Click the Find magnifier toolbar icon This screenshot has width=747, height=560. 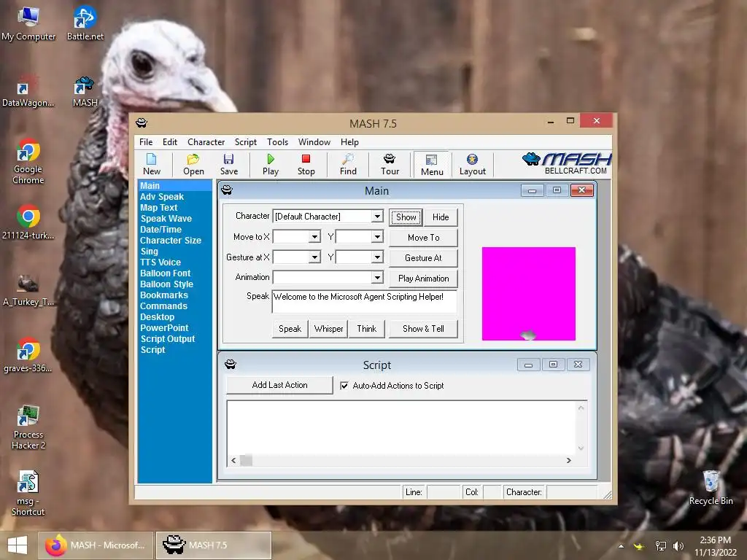click(348, 164)
